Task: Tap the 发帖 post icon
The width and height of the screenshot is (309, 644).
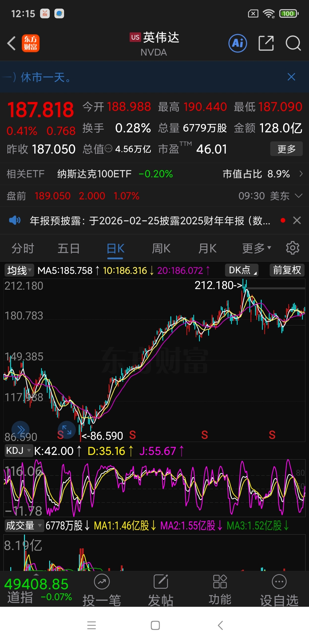Action: [x=161, y=591]
